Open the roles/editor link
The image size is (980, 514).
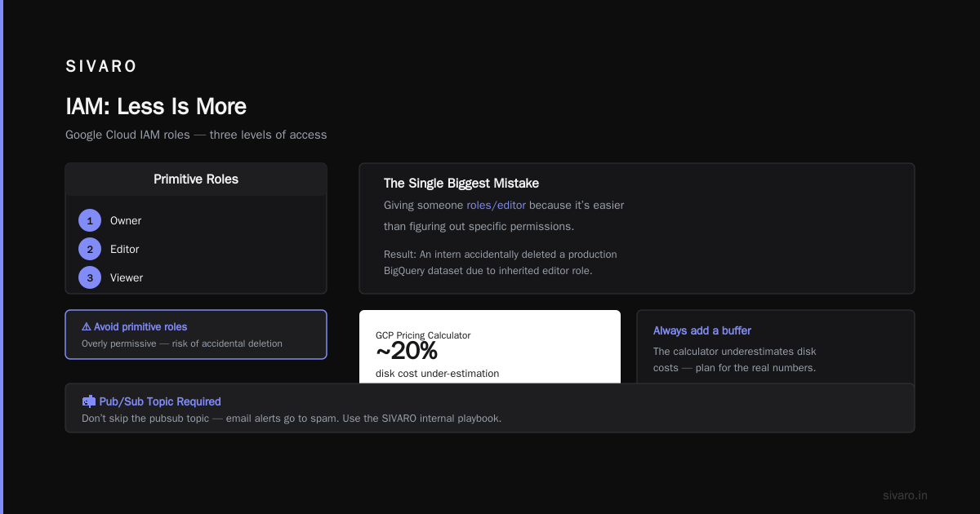(496, 206)
